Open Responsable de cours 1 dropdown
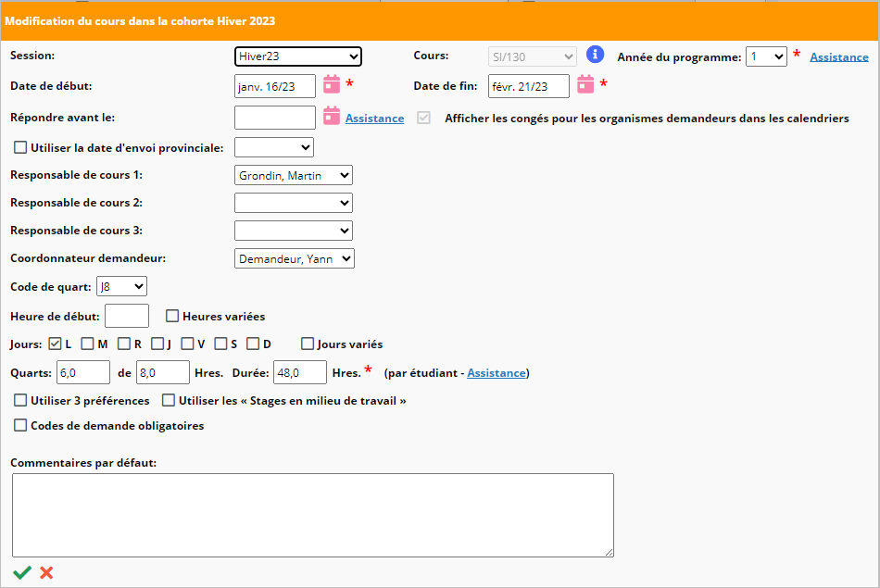The image size is (880, 588). point(294,175)
